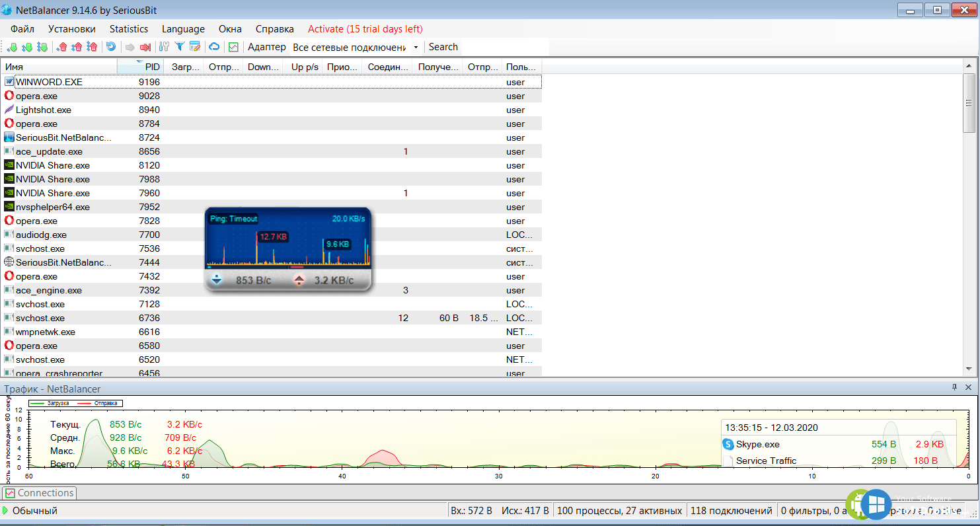Click the Все сетевые подключения combo box
The width and height of the screenshot is (980, 526).
coord(356,47)
